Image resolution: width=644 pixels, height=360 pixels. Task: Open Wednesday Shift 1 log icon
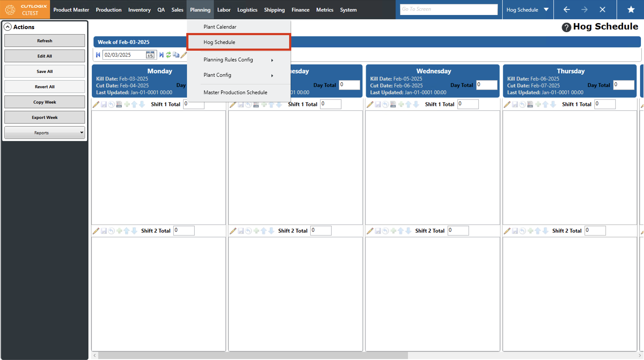point(393,104)
